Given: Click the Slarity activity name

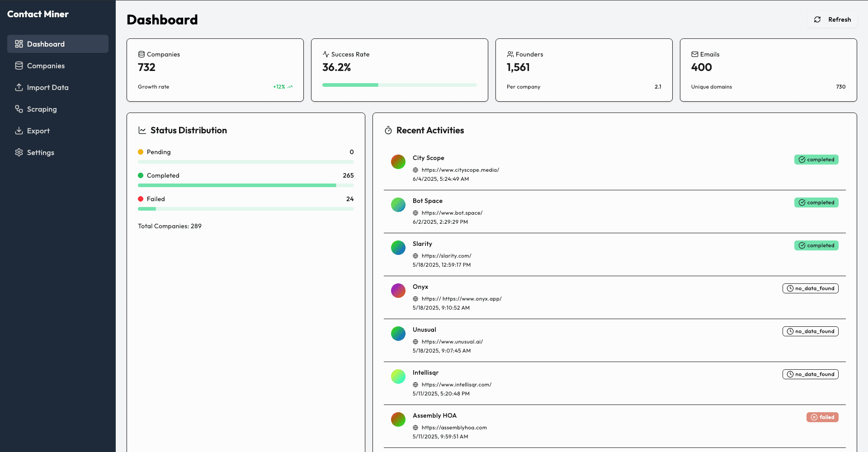Looking at the screenshot, I should coord(422,244).
